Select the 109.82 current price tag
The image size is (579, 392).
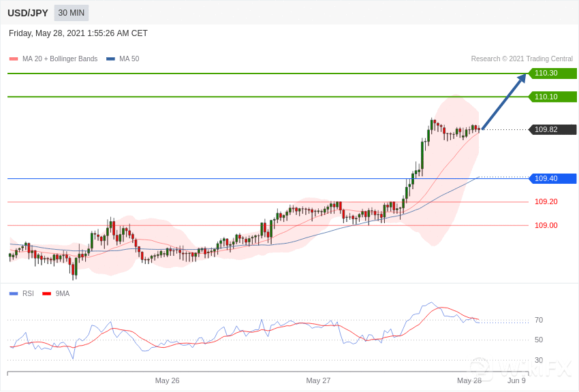pos(552,130)
